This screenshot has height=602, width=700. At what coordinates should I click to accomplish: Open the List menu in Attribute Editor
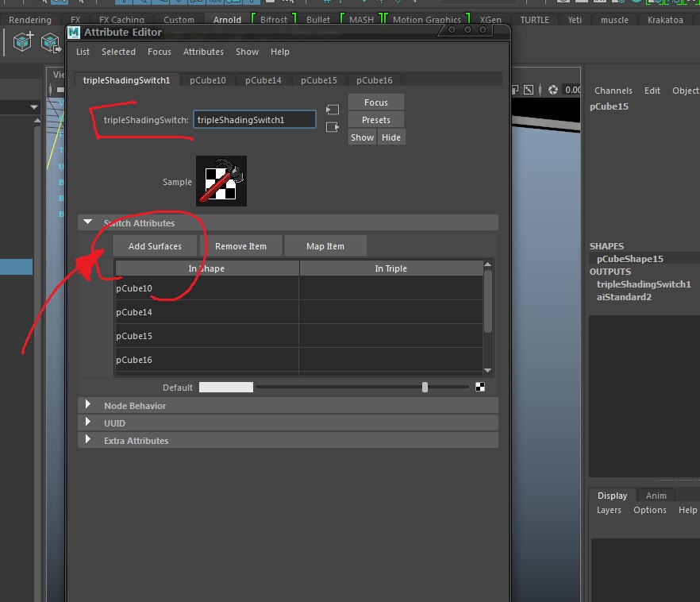tap(83, 52)
